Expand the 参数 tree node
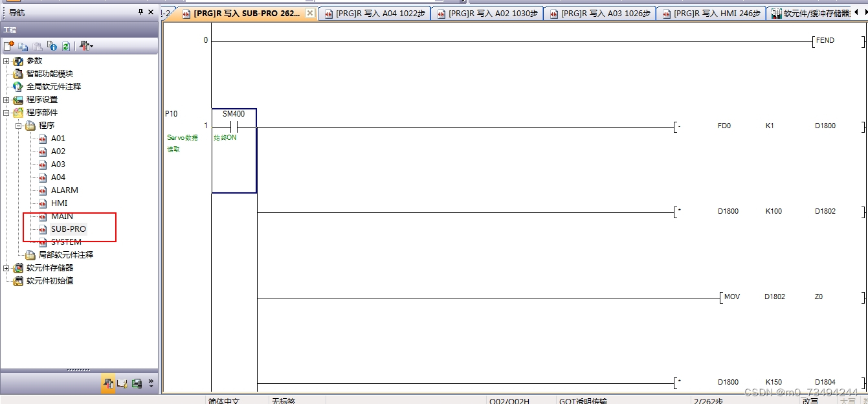 coord(6,61)
